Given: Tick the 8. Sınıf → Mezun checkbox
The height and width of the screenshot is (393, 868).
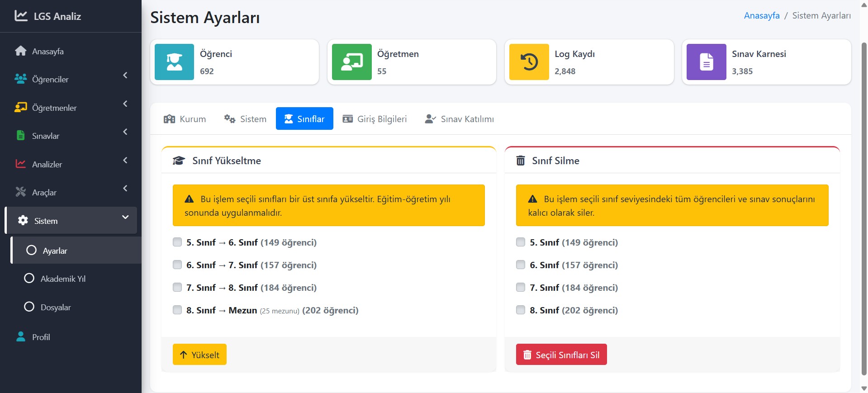Looking at the screenshot, I should point(177,310).
